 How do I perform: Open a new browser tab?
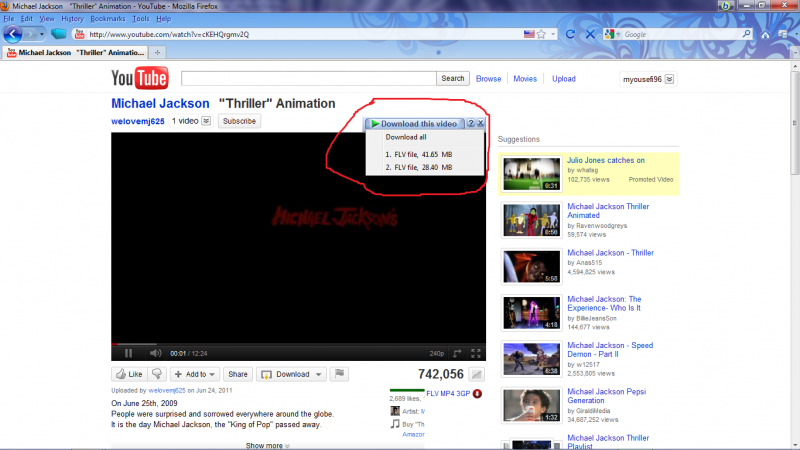[x=157, y=53]
